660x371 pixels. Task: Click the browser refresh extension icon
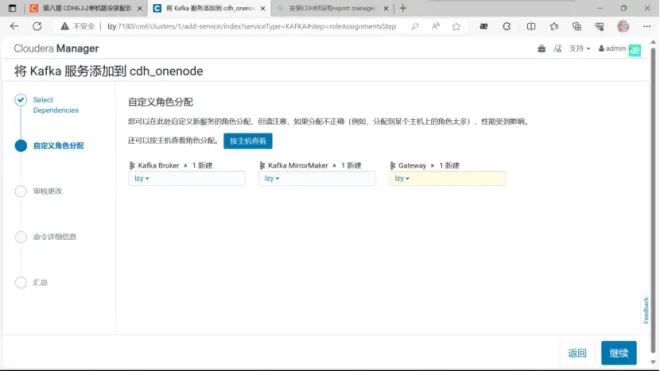tap(507, 27)
